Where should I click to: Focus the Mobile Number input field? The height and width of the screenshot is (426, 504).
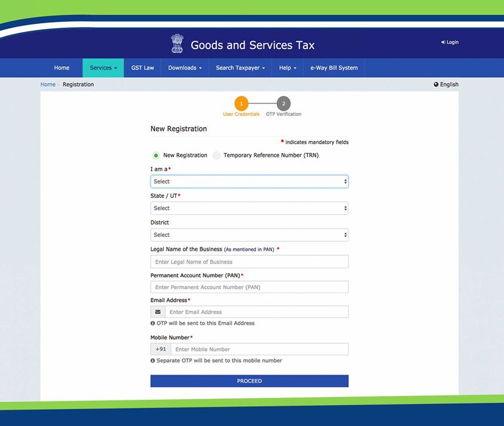tap(259, 349)
